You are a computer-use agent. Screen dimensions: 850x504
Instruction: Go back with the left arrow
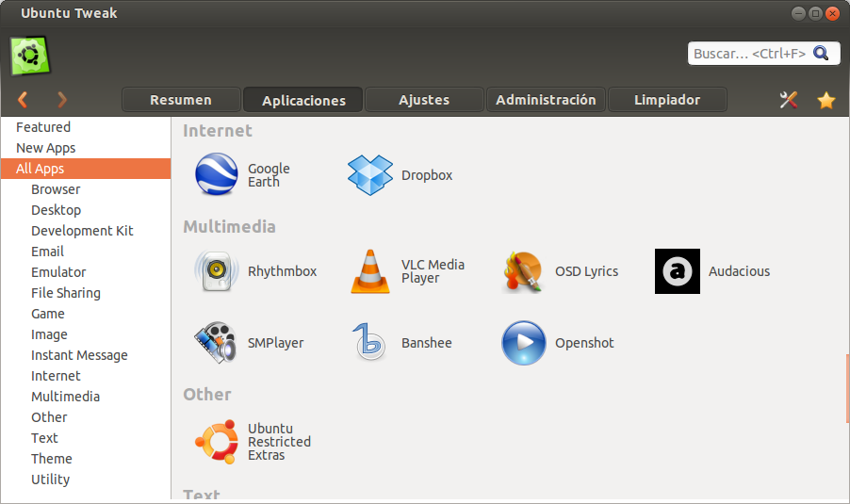click(x=23, y=100)
